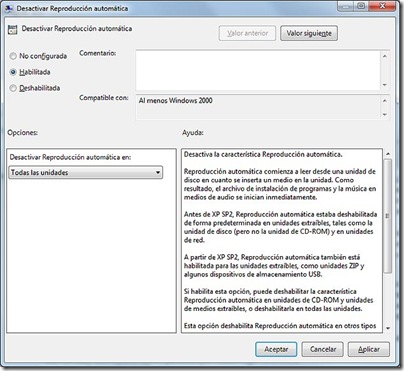
Task: Click inside the Comentario text box
Action: 258,70
